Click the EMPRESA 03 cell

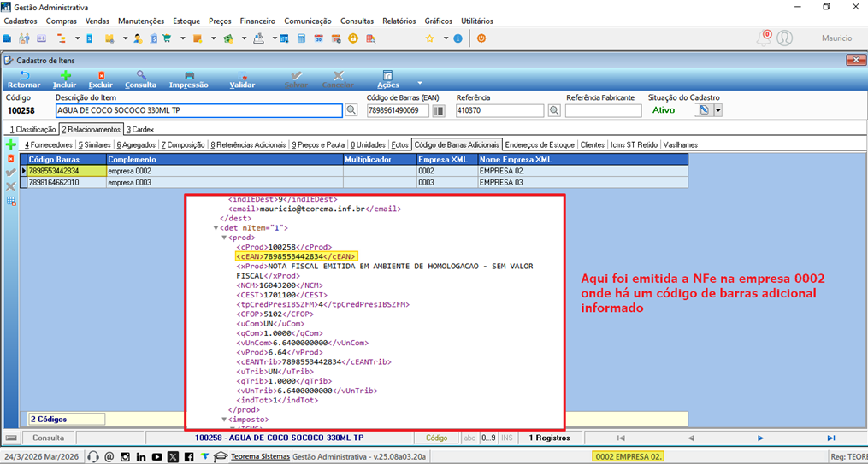coord(583,182)
